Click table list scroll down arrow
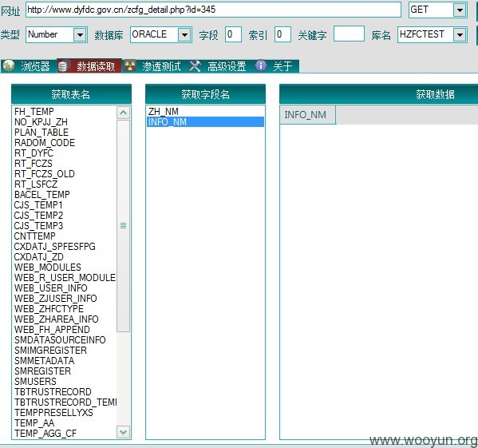This screenshot has height=448, width=478. click(123, 432)
